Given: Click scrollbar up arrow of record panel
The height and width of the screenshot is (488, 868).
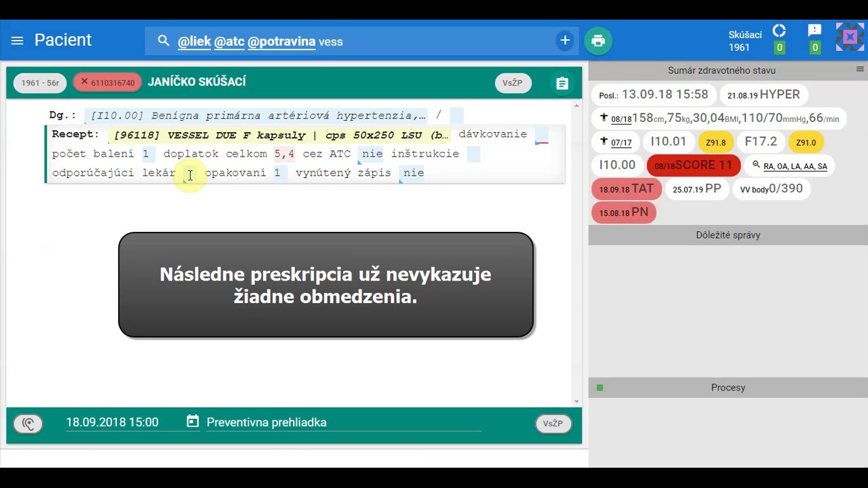Looking at the screenshot, I should pyautogui.click(x=577, y=105).
